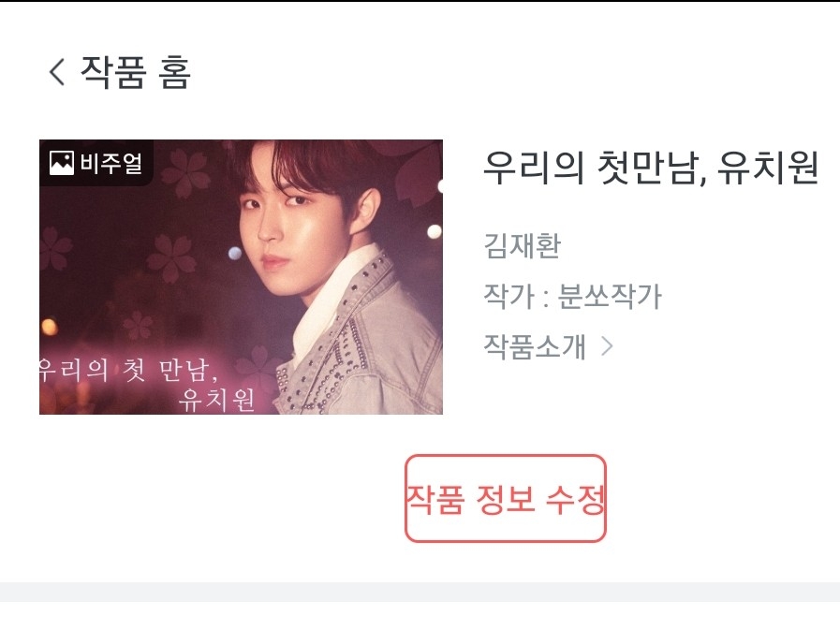Open the 작품소개 link

tap(534, 346)
